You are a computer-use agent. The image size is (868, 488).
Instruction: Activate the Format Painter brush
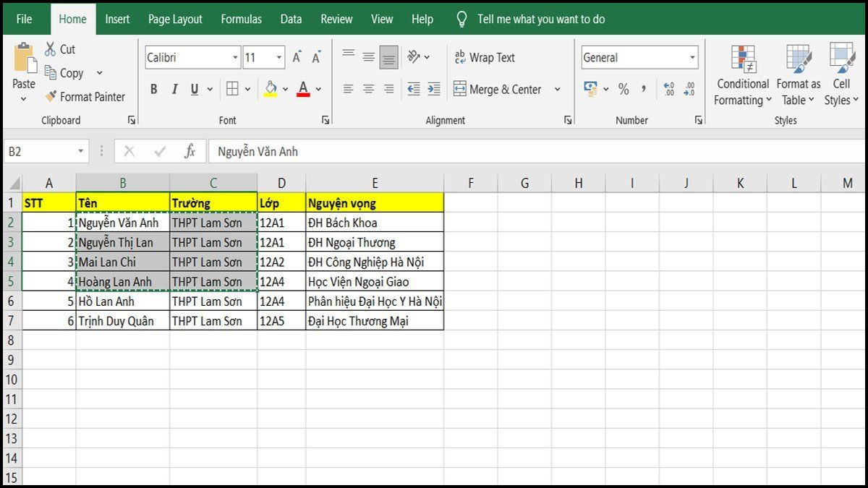tap(50, 96)
